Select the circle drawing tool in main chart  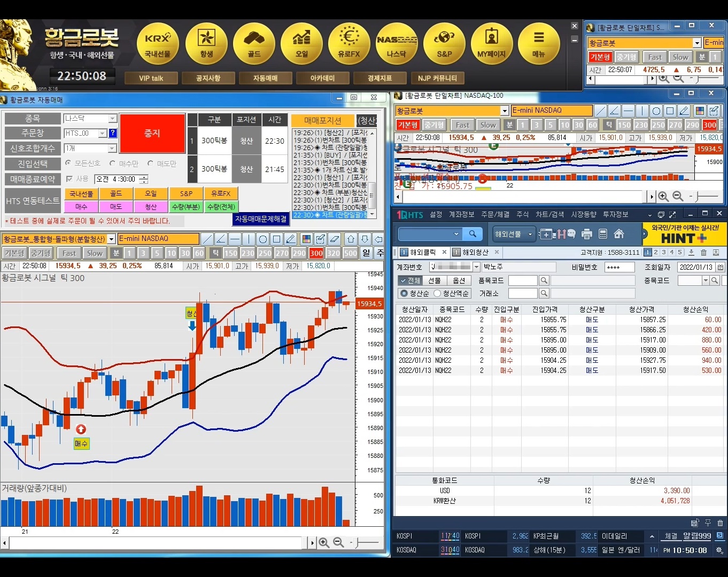262,239
